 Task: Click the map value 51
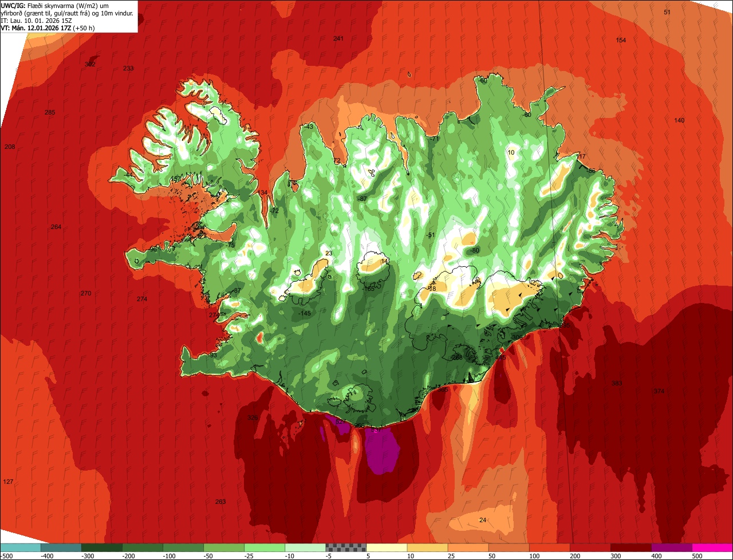[667, 12]
